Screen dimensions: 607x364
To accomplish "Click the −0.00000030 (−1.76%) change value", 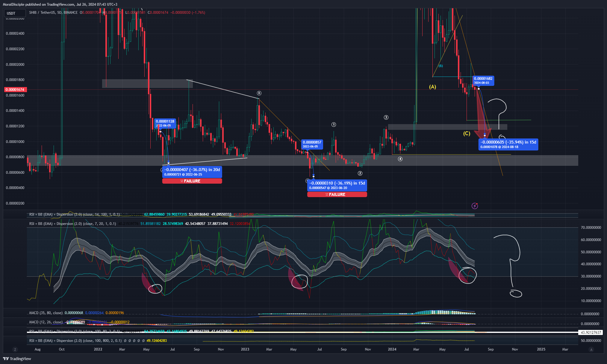I will point(188,13).
